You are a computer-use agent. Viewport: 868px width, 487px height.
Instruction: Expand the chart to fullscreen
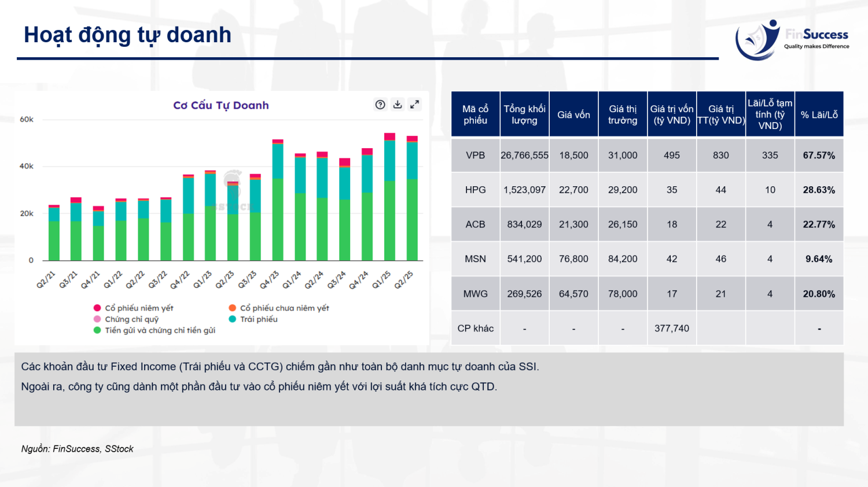pyautogui.click(x=414, y=105)
